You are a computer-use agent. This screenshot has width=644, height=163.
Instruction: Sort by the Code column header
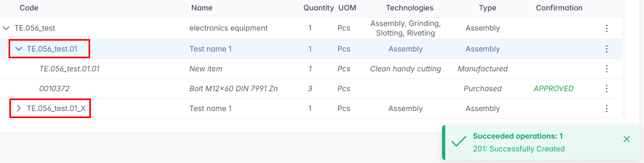point(29,8)
